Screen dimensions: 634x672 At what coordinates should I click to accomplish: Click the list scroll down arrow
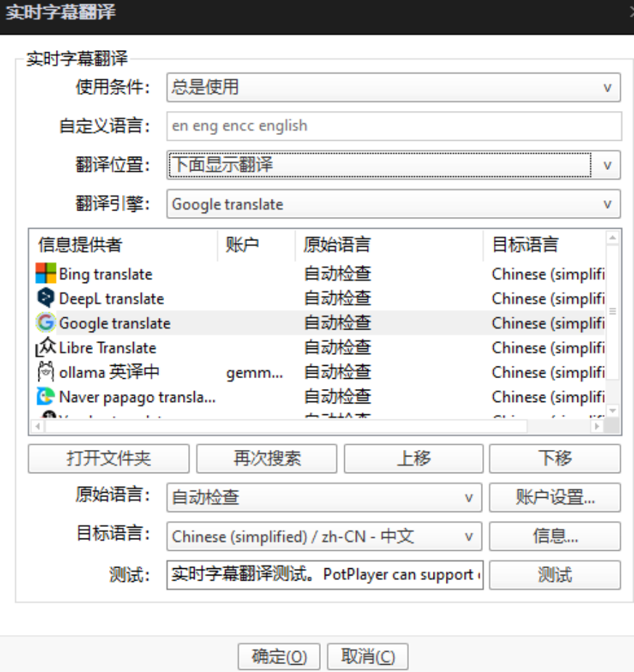point(612,411)
